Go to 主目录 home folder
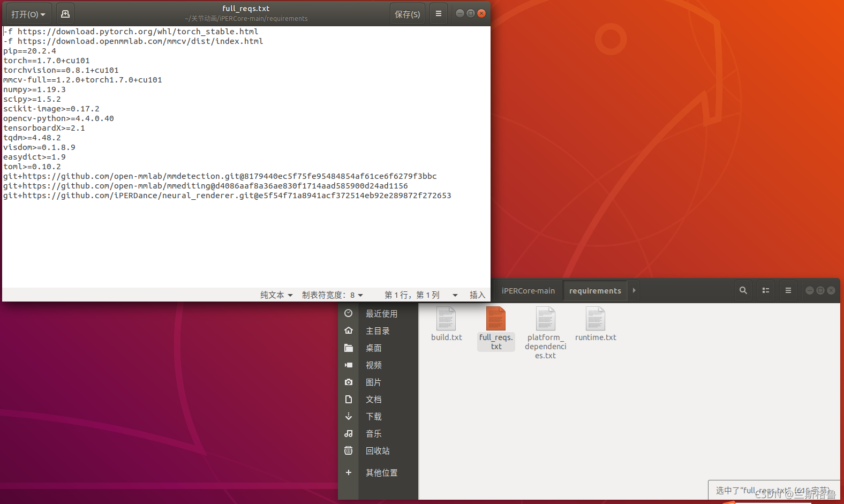 pyautogui.click(x=378, y=331)
